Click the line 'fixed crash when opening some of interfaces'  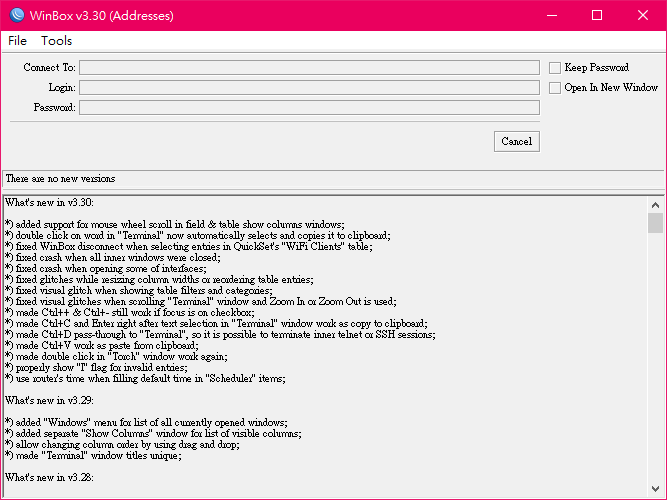[106, 269]
